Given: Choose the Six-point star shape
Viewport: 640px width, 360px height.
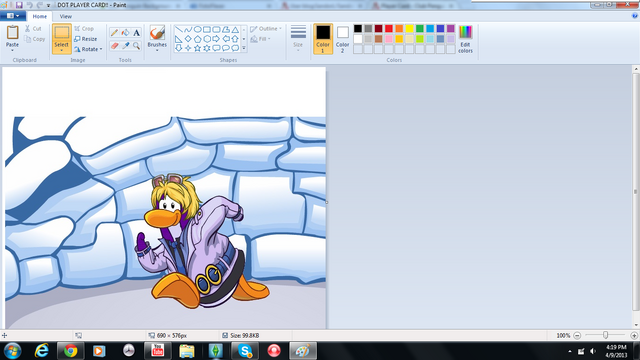Looking at the screenshot, I should pos(207,48).
